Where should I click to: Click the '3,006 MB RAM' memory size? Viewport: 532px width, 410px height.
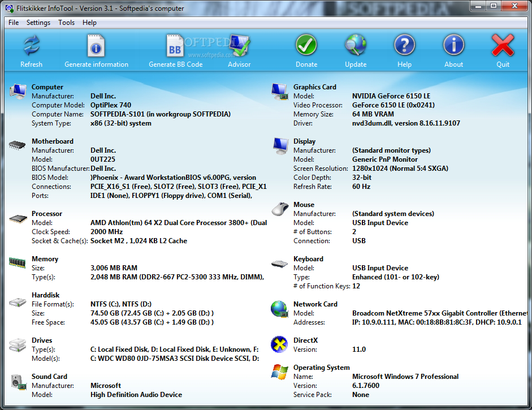tap(114, 268)
